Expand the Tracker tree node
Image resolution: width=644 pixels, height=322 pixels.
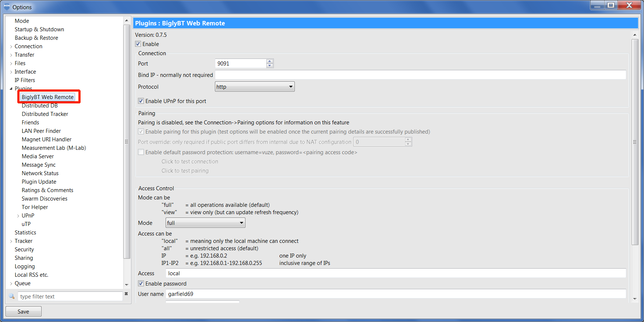[x=11, y=241]
